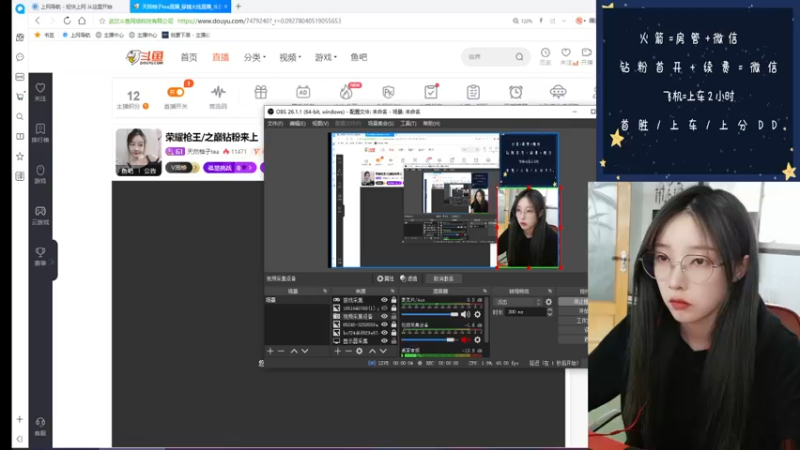Viewport: 800px width, 450px height.
Task: Open the followed heart icon in header
Action: pos(566,53)
